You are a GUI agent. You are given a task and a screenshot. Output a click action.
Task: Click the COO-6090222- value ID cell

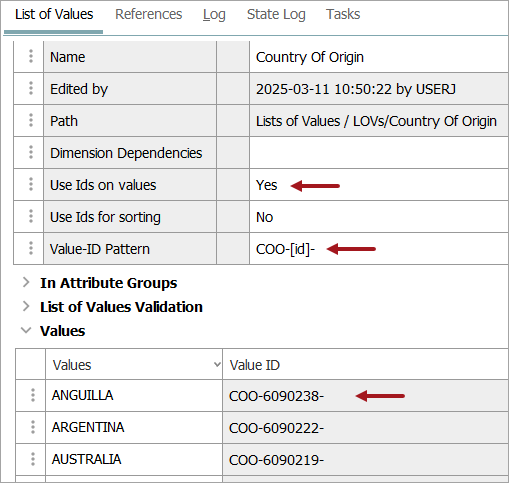365,427
